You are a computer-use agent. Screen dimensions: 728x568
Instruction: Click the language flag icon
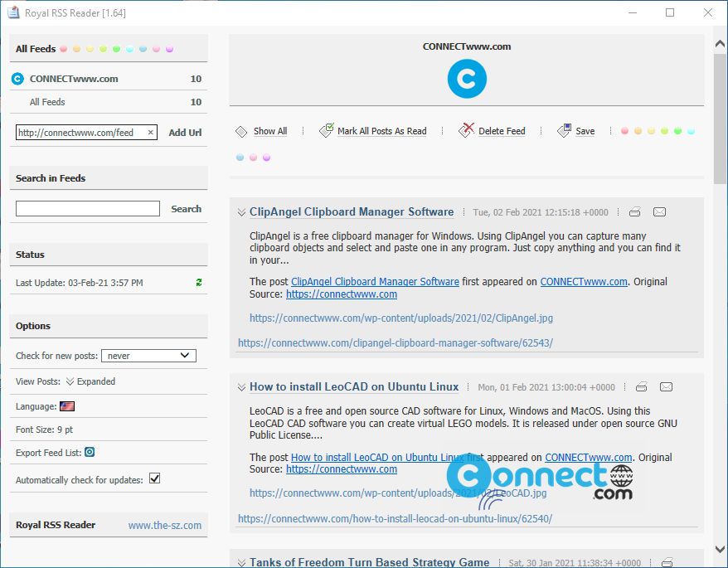click(x=67, y=406)
